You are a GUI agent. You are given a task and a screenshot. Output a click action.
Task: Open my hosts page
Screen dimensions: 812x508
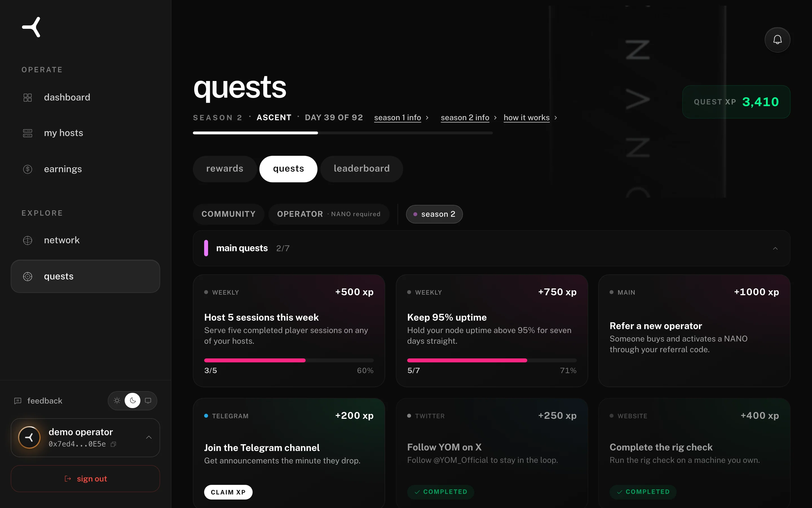pos(85,133)
